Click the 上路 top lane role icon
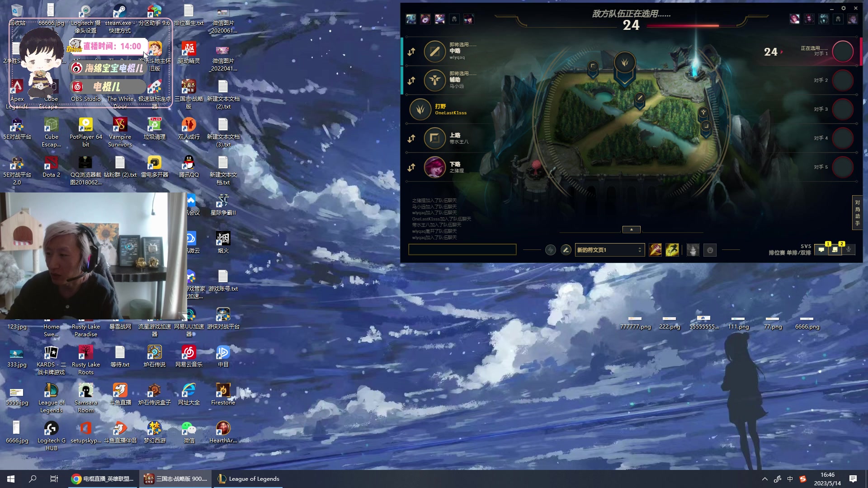868x488 pixels. (434, 138)
